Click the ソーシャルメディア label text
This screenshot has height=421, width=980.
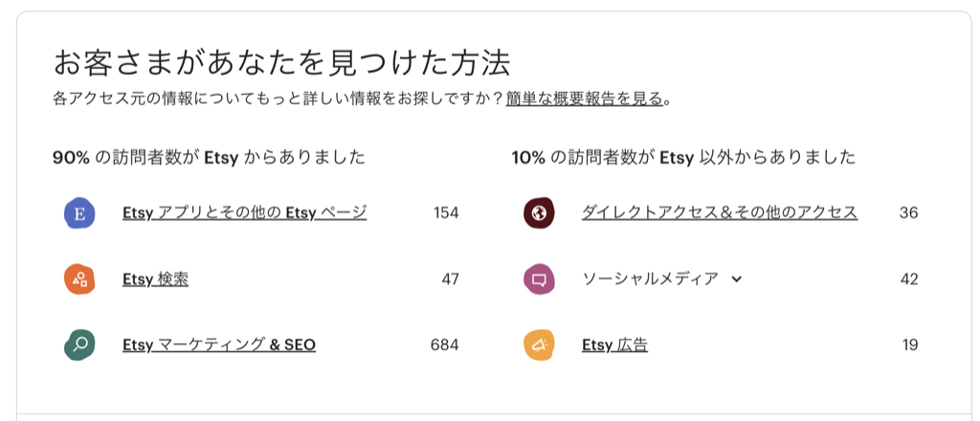pyautogui.click(x=650, y=279)
